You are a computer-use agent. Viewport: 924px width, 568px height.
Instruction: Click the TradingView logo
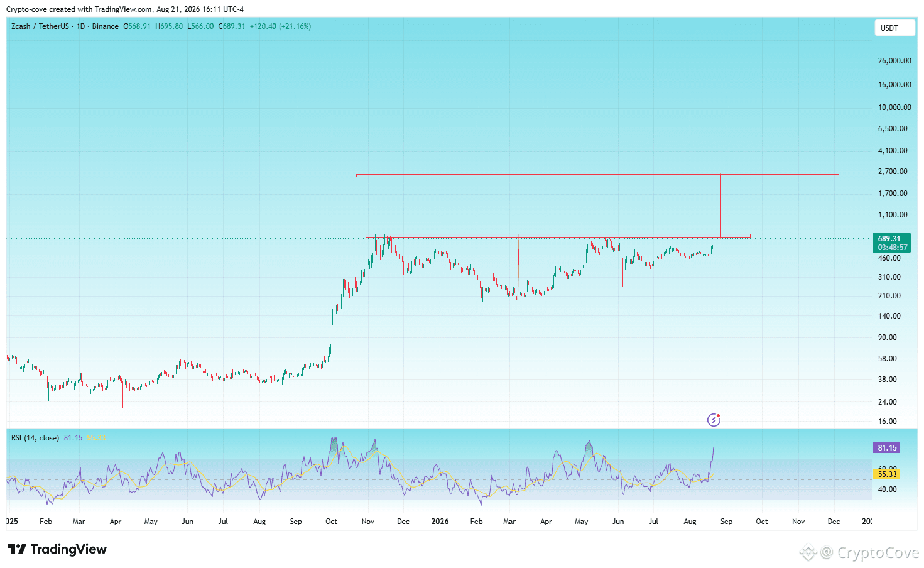point(57,549)
